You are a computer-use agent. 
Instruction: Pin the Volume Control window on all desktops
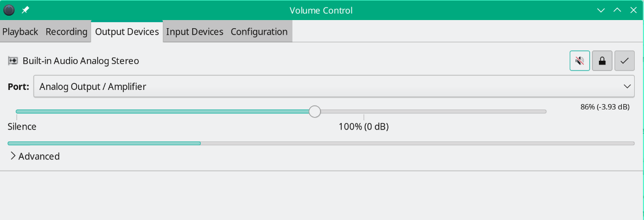pos(25,10)
